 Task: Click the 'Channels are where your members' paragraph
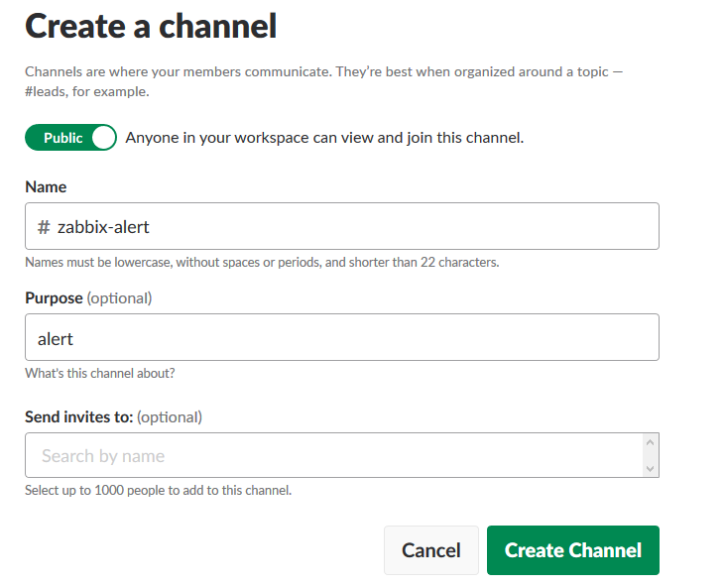(323, 81)
